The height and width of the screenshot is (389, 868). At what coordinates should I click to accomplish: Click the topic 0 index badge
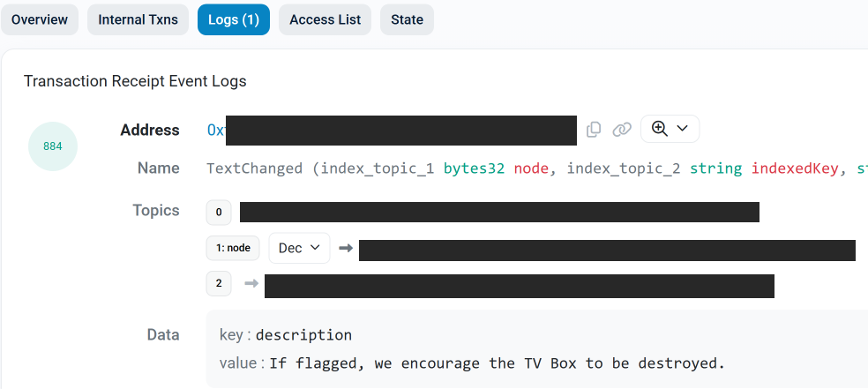point(219,213)
